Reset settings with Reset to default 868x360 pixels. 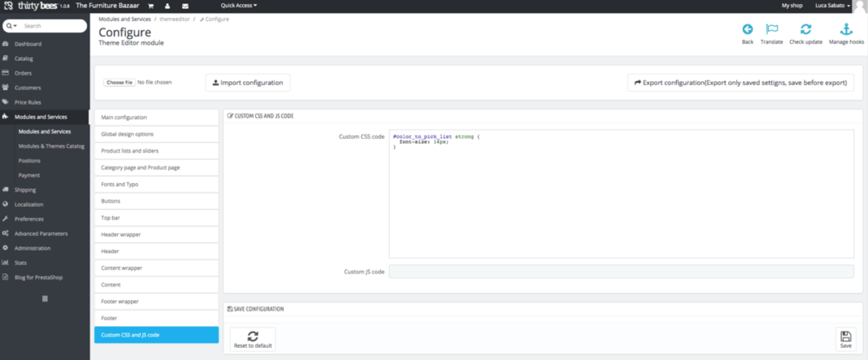coord(253,338)
